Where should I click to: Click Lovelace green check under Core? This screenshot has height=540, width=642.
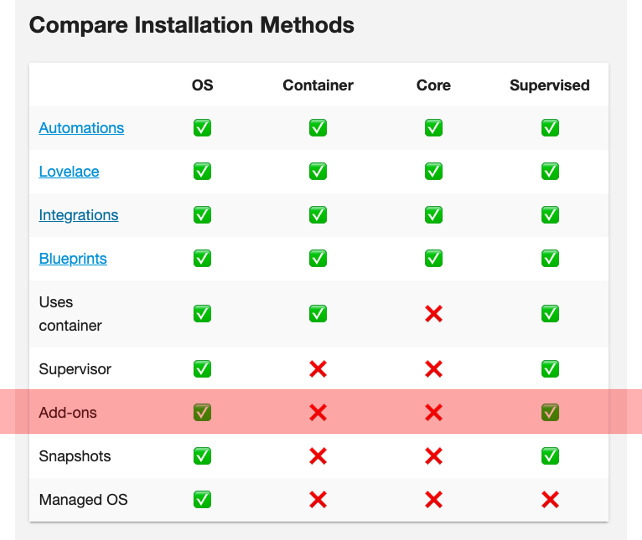[x=434, y=171]
